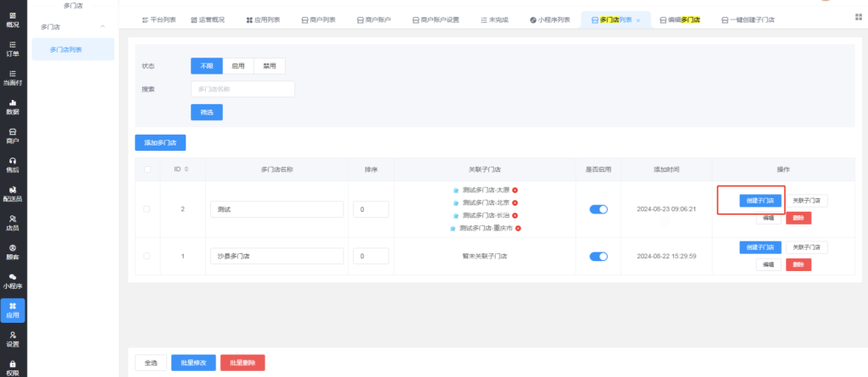
Task: Open 小程序 in the sidebar
Action: [13, 280]
